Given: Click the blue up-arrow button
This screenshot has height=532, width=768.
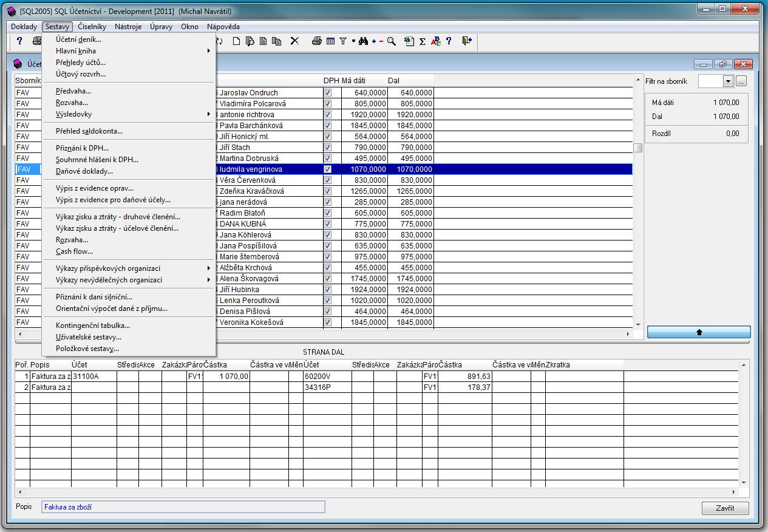Looking at the screenshot, I should pos(699,332).
